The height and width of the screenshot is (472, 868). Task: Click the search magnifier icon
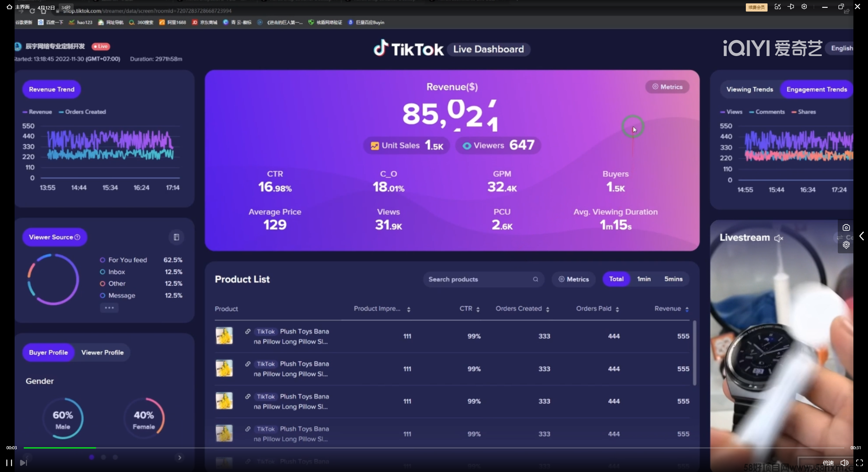tap(535, 279)
